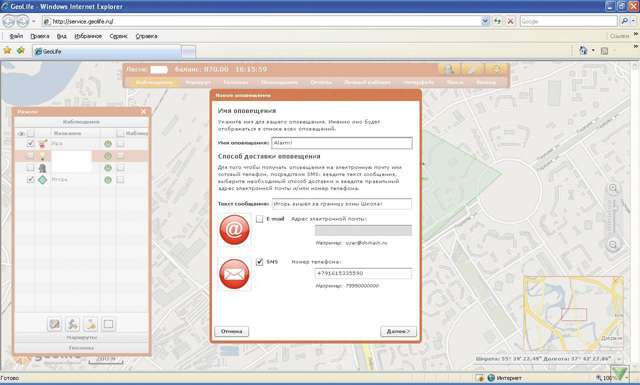Image resolution: width=640 pixels, height=385 pixels.
Task: Click the Номер телефона input field
Action: click(363, 273)
